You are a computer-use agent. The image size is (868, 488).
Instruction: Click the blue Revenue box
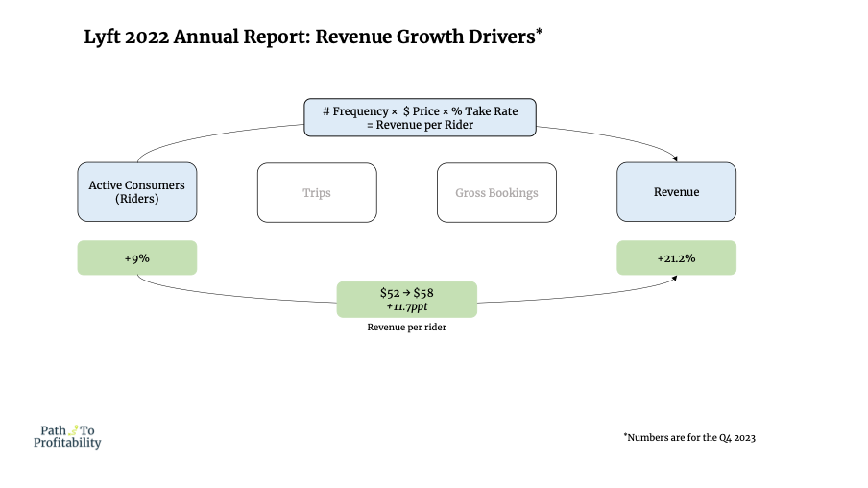point(677,192)
